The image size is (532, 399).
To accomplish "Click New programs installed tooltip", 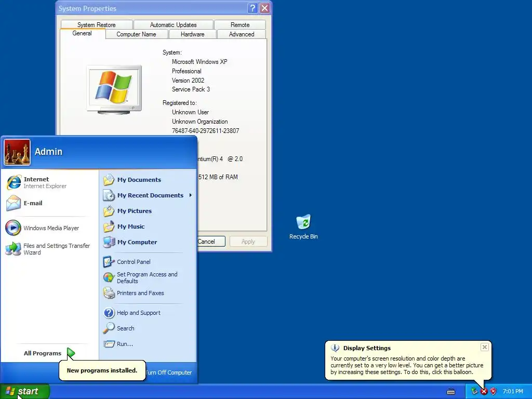I will coord(102,370).
